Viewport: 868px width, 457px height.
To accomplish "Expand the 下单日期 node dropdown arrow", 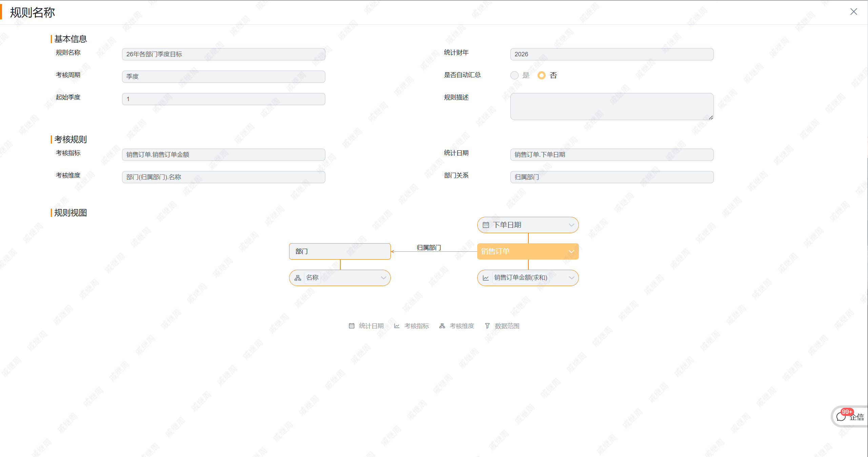I will [571, 225].
